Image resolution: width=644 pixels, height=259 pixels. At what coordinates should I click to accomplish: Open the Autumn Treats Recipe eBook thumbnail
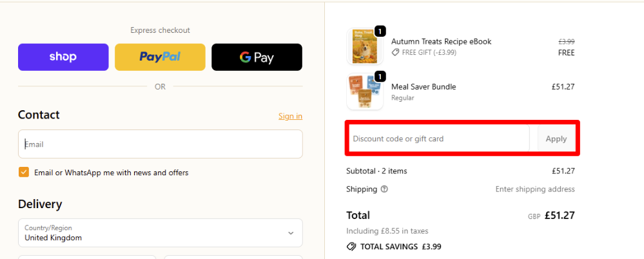click(365, 47)
